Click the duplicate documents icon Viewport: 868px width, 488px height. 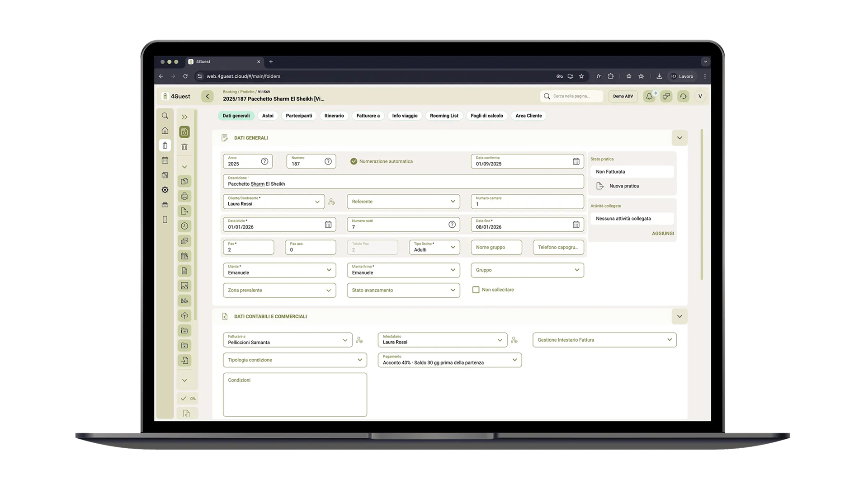coord(184,181)
